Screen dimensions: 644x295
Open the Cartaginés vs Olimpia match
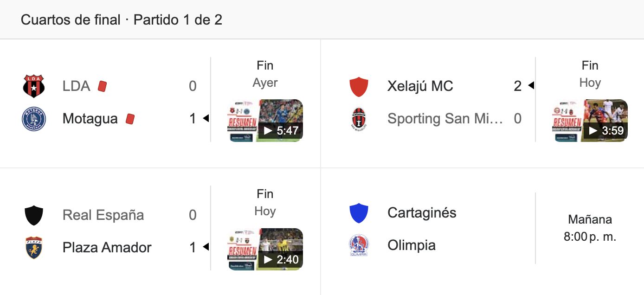click(x=483, y=229)
